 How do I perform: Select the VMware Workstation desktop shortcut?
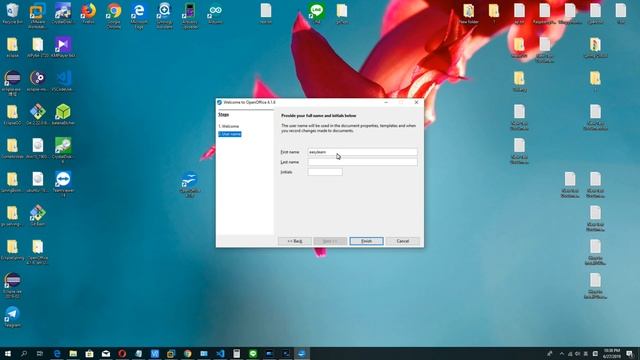click(38, 16)
